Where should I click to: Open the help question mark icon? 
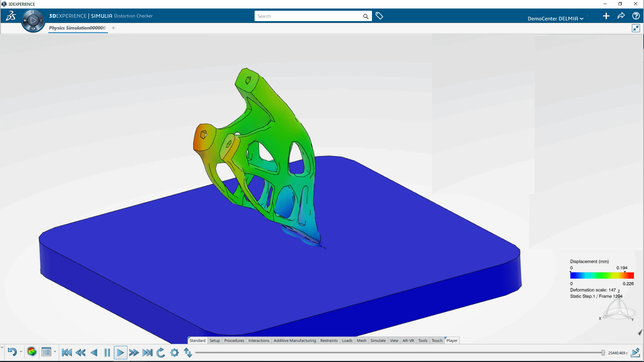click(x=636, y=16)
